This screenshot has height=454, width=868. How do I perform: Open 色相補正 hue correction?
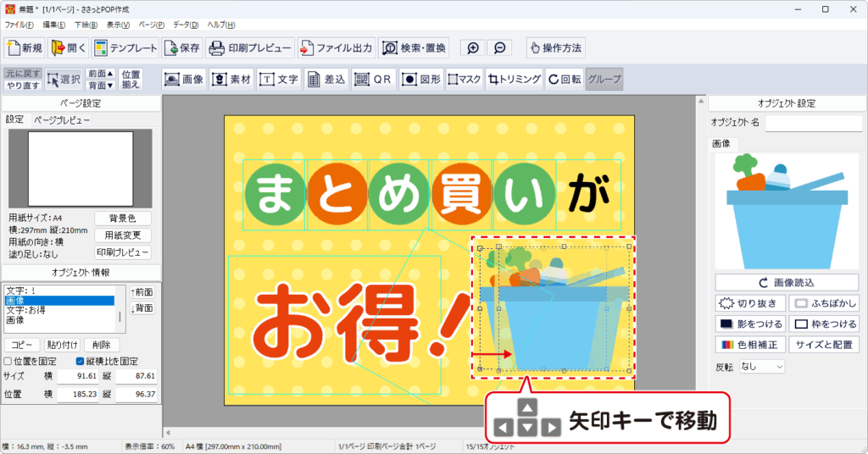click(750, 345)
